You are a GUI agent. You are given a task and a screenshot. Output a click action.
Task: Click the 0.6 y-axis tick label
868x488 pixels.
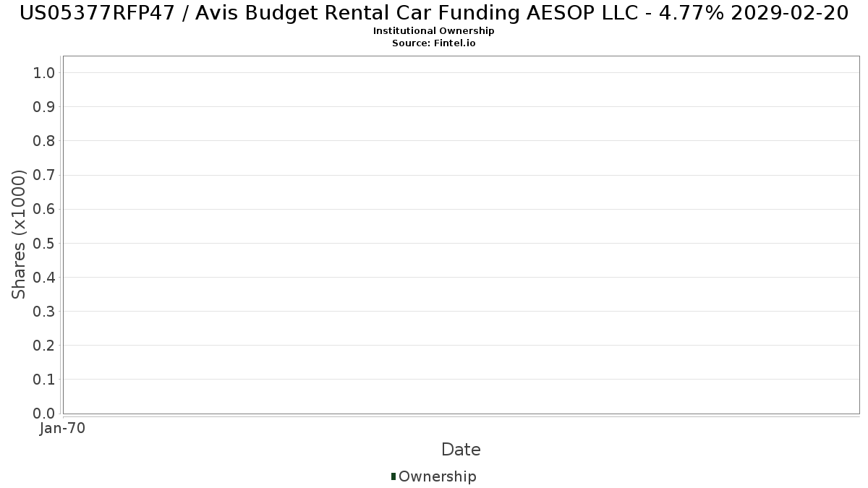click(x=44, y=209)
